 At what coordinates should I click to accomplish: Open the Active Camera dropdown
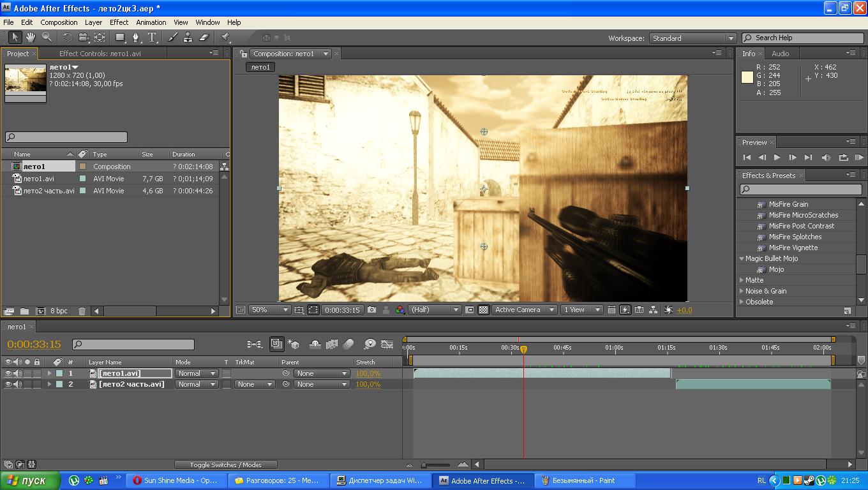524,309
